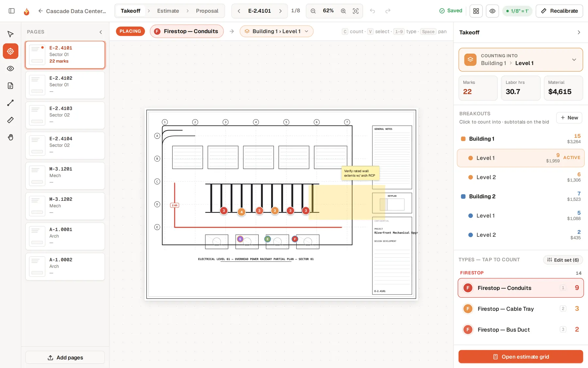This screenshot has width=588, height=368.
Task: Switch to the Estimate tab
Action: pyautogui.click(x=168, y=11)
